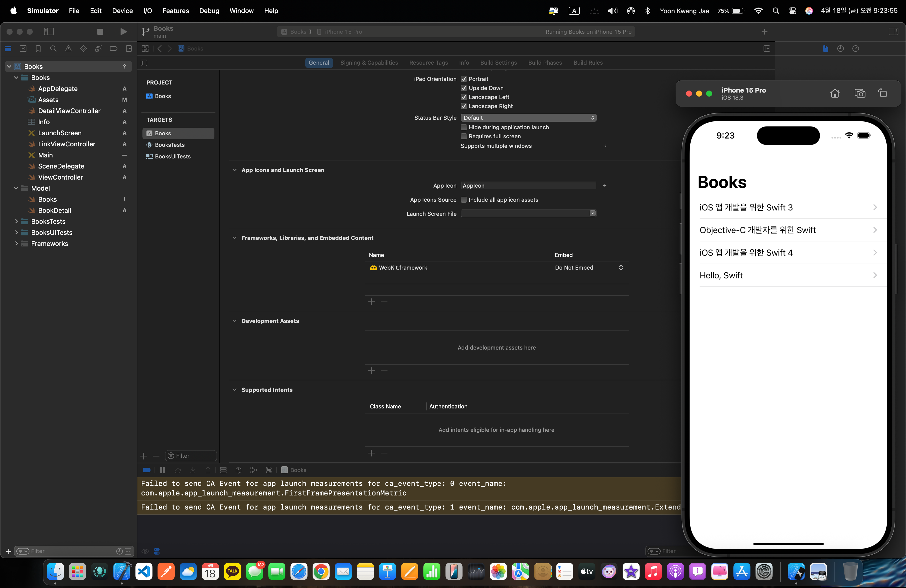This screenshot has width=906, height=588.
Task: Click the target list Filter field
Action: (x=191, y=456)
